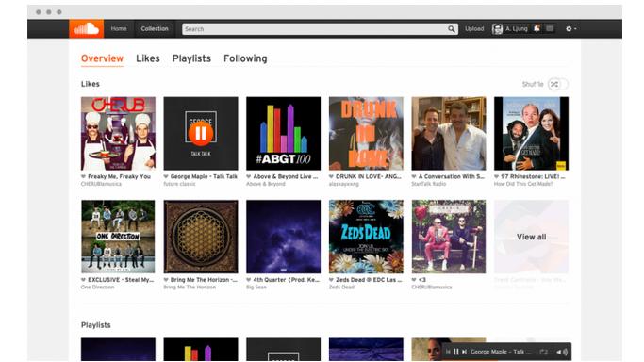644x362 pixels.
Task: Click heart icon beside 4th Quarter
Action: coord(249,280)
